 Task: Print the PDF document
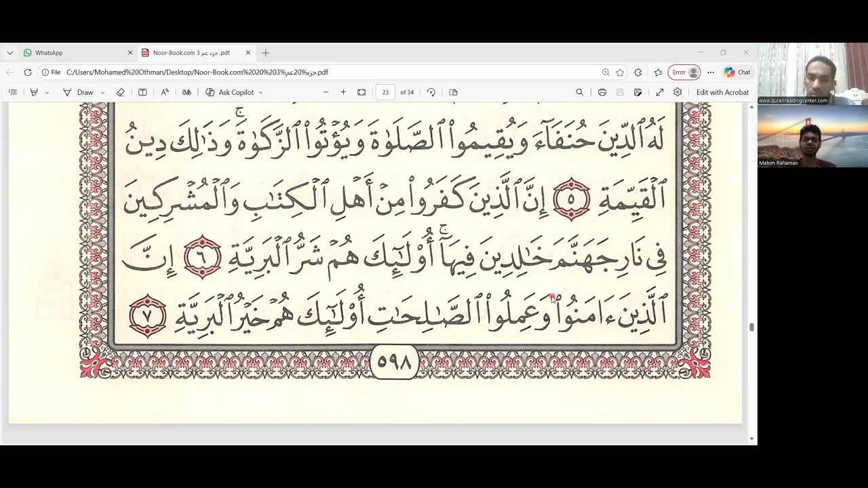pos(602,92)
